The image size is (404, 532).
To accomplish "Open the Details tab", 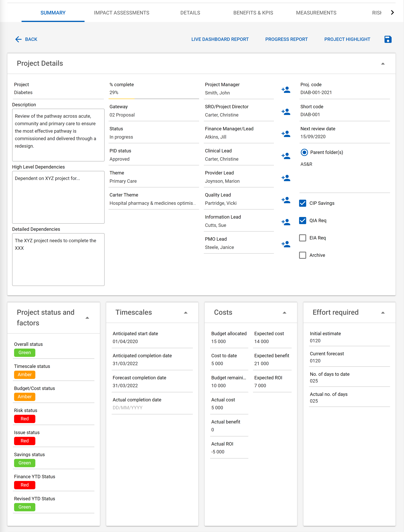I will (x=190, y=13).
